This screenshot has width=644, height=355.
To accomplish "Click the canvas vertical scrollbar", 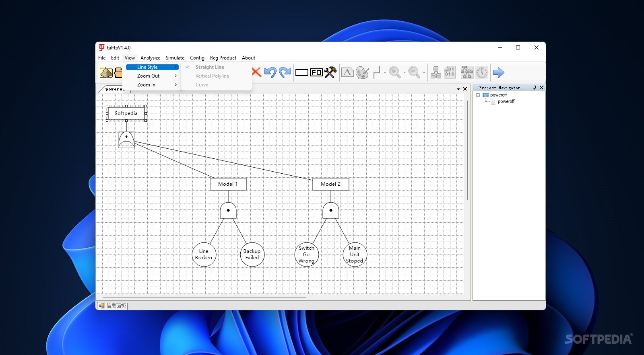I will [467, 151].
